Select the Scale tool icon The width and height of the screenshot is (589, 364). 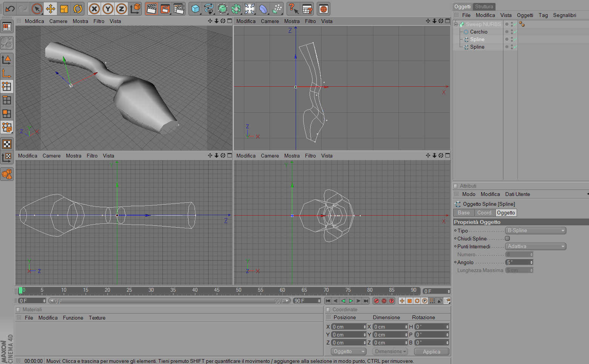pos(64,9)
